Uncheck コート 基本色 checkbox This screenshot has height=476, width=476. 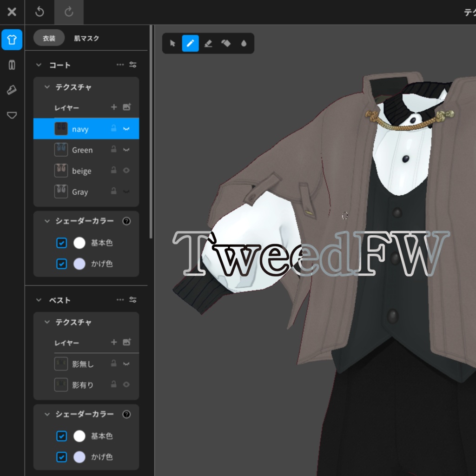62,243
